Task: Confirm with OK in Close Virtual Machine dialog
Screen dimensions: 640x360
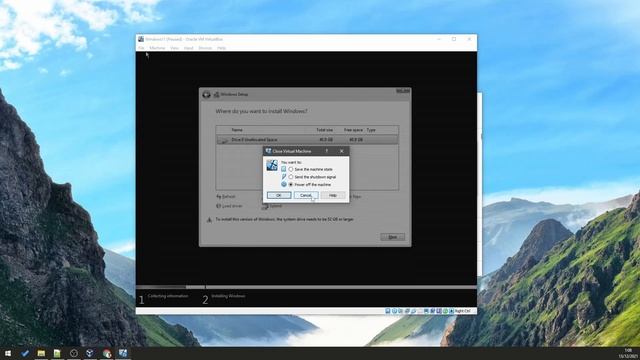Action: click(x=279, y=196)
